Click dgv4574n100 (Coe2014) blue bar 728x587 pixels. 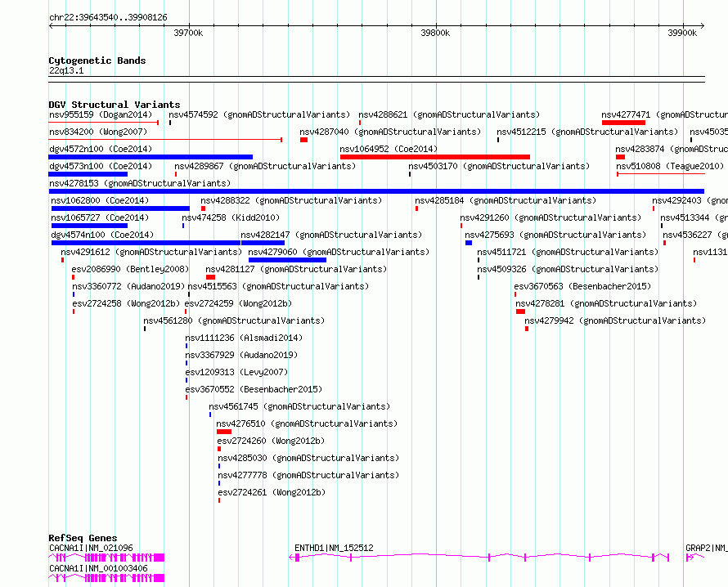pyautogui.click(x=146, y=243)
